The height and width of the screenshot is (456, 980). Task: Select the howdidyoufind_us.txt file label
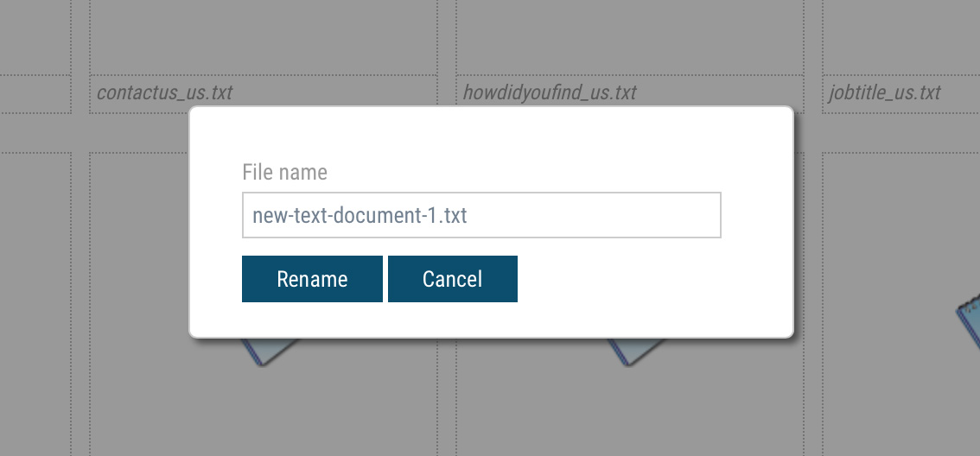550,92
